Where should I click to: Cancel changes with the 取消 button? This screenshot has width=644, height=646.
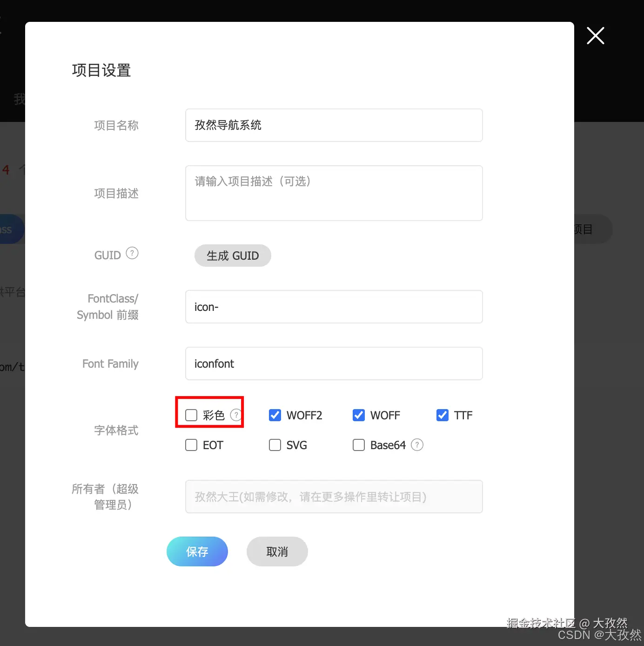point(277,552)
